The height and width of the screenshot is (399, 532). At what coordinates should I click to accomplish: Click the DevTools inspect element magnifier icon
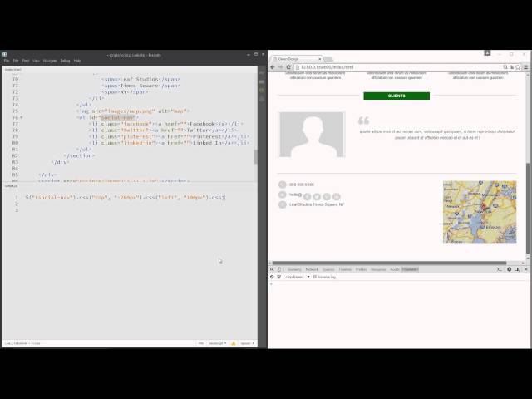click(272, 269)
